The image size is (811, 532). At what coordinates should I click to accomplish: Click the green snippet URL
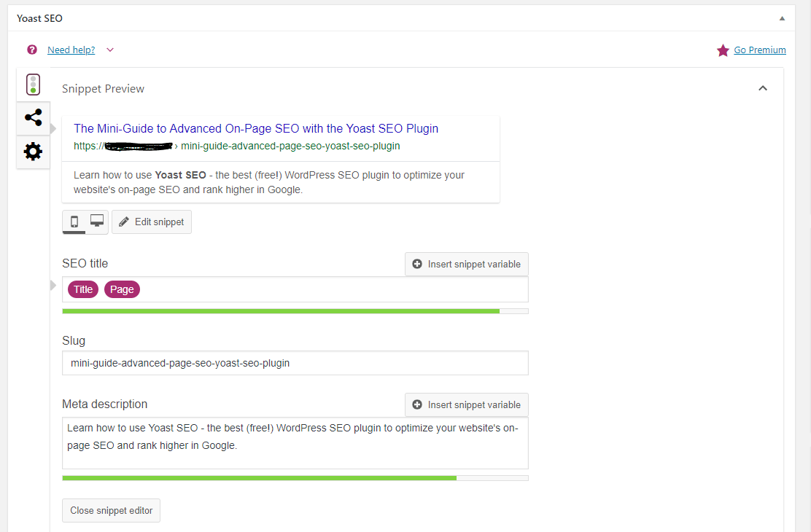237,146
